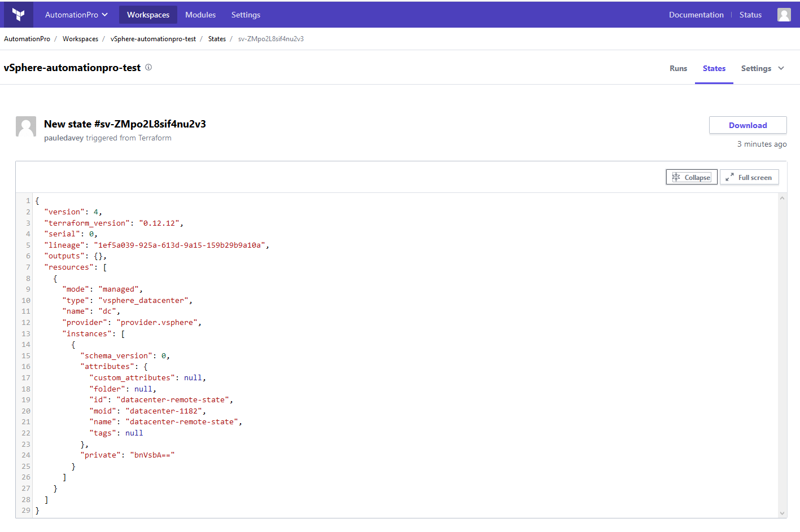Click the "pauledavey triggered from Terraform" text

108,138
